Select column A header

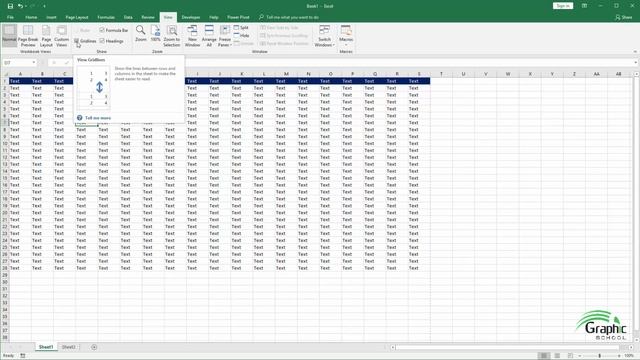pos(20,74)
